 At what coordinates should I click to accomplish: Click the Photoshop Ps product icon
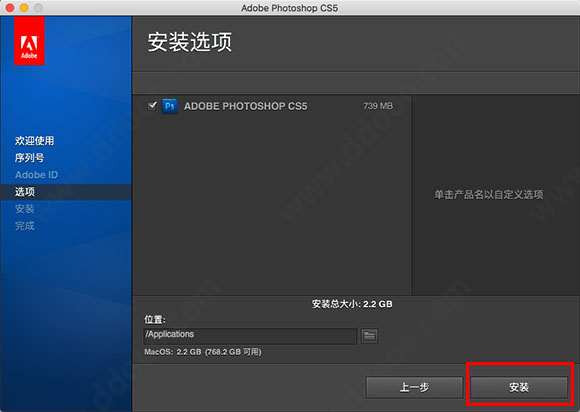[170, 106]
